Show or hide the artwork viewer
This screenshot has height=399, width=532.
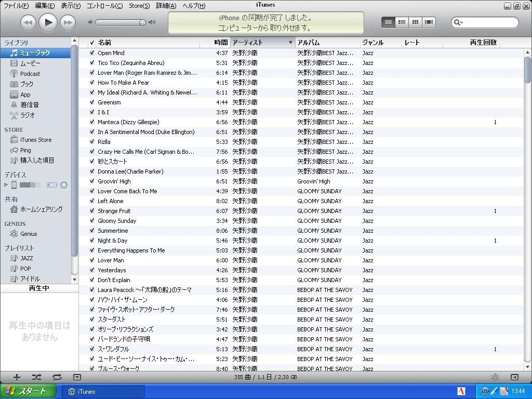tap(77, 377)
